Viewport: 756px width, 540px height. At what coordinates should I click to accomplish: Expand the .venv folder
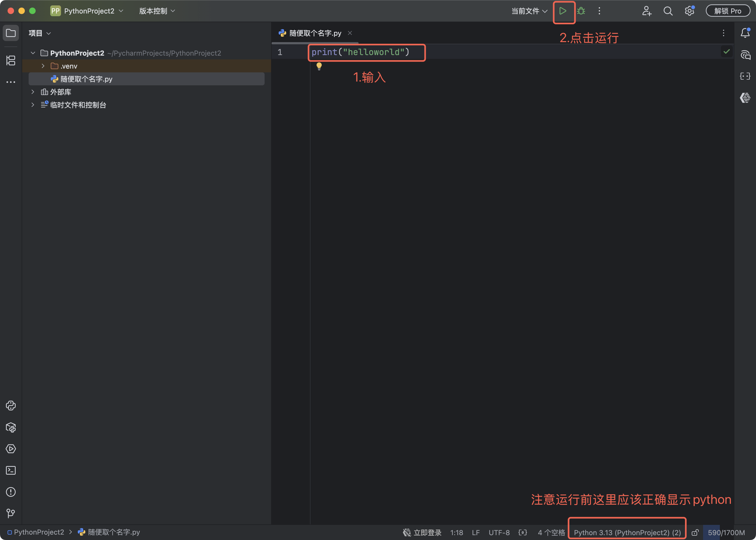(43, 66)
